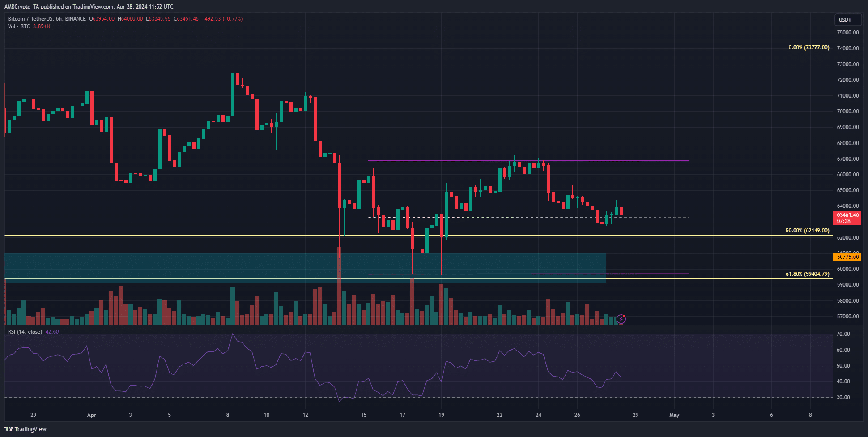The width and height of the screenshot is (868, 437).
Task: Click the change value −492.53 (−0.77%)
Action: coord(222,19)
